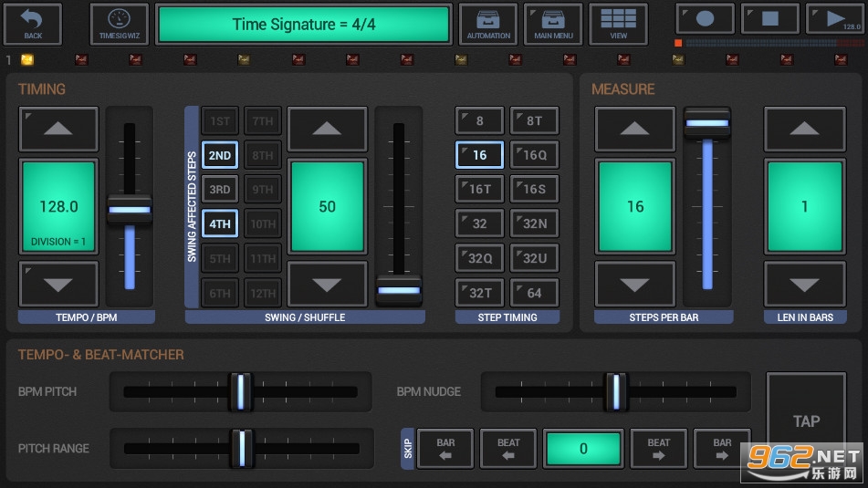Toggle swing affected step 9TH
The height and width of the screenshot is (488, 868).
[263, 189]
